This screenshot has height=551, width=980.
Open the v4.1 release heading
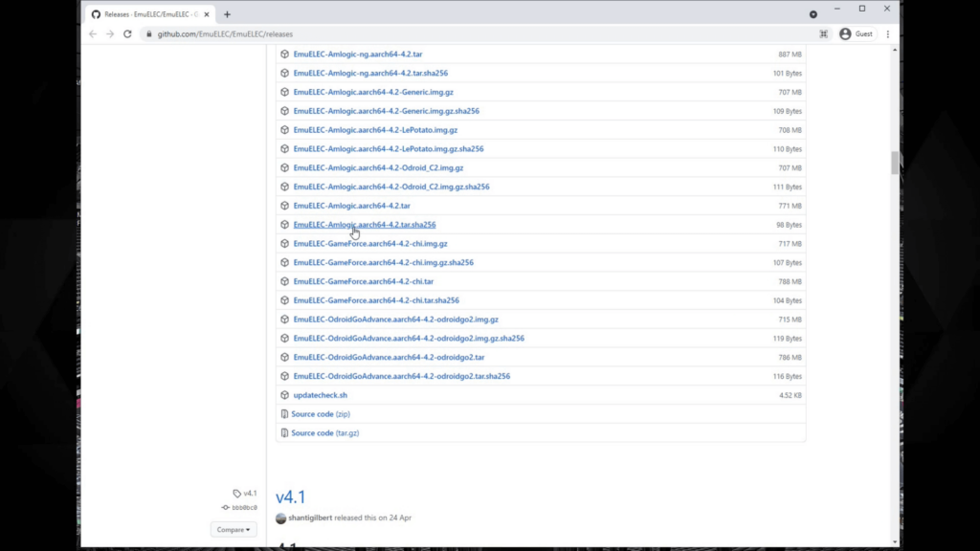pyautogui.click(x=291, y=497)
